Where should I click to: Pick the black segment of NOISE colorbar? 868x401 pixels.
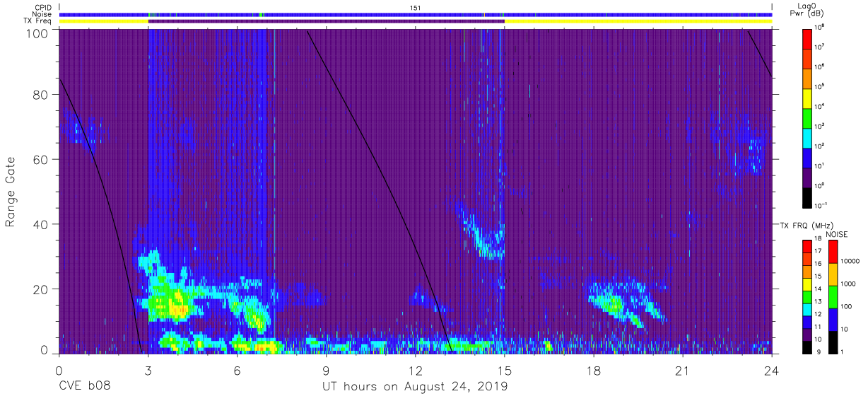click(x=833, y=342)
